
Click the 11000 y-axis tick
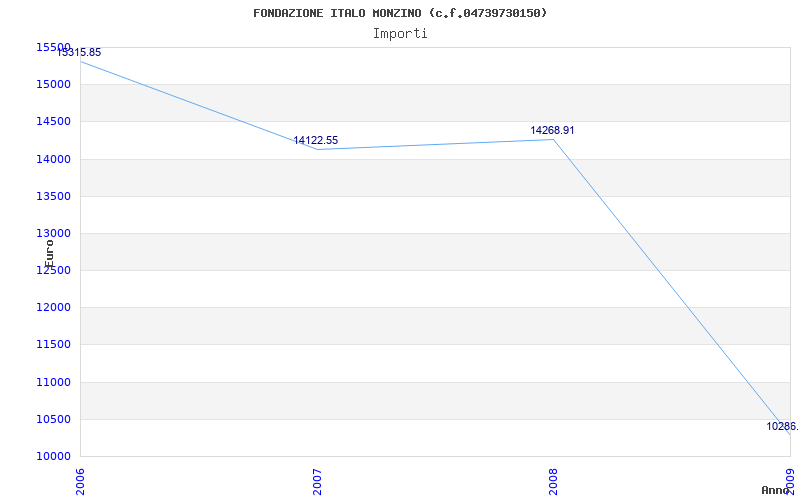53,383
